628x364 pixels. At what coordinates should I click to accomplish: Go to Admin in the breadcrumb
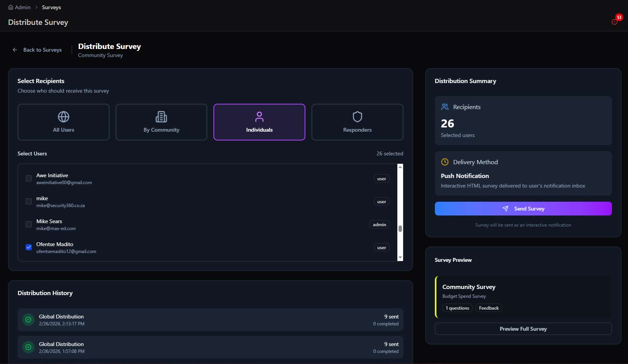23,7
